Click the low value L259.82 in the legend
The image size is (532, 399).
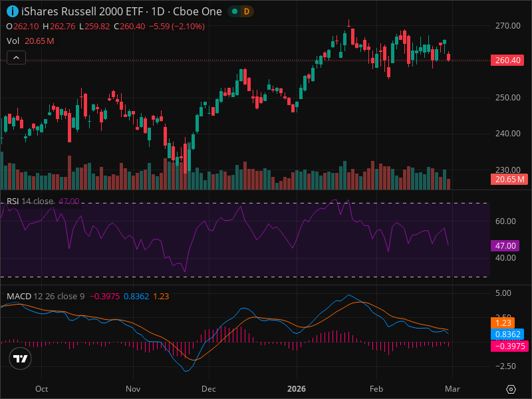(x=94, y=27)
